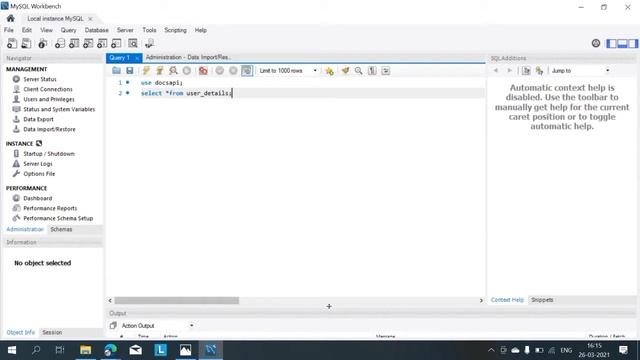Open the Query menu

tap(68, 30)
